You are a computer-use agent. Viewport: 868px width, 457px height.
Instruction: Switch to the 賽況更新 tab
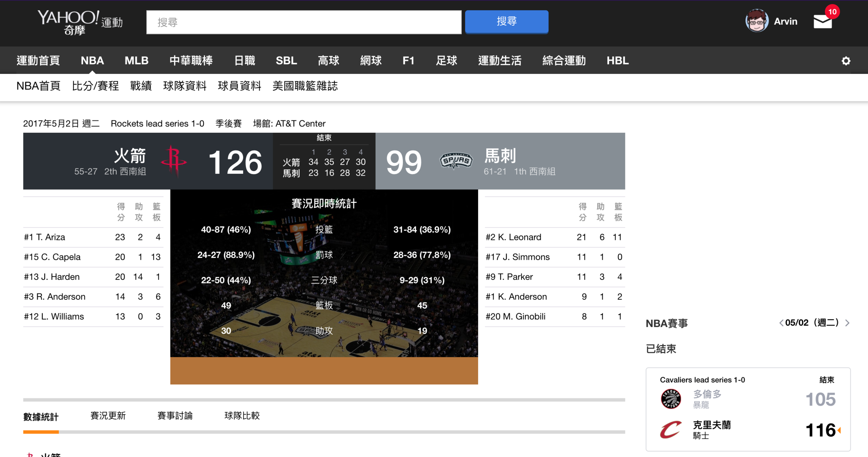[108, 416]
